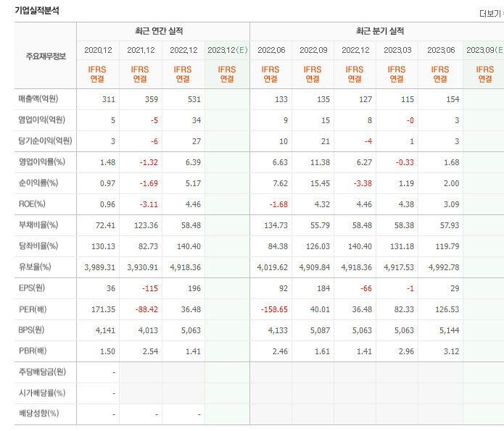Click the 당기순이익(억원) row label
Viewport: 504px width, 431px height.
click(45, 141)
